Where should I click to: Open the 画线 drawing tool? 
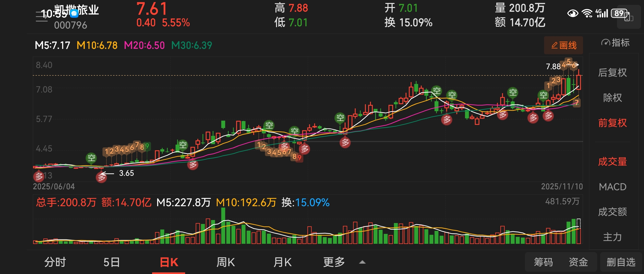click(563, 45)
